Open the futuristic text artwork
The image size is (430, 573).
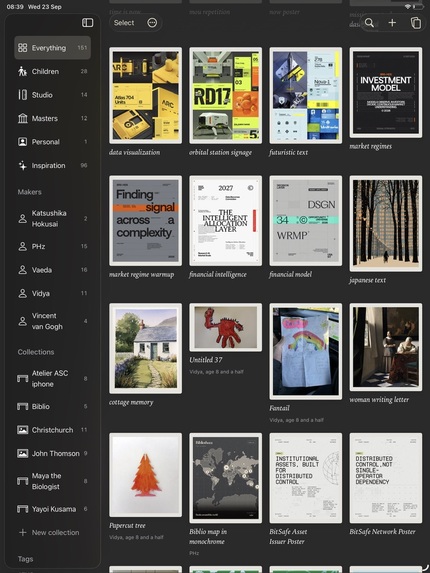click(x=306, y=95)
